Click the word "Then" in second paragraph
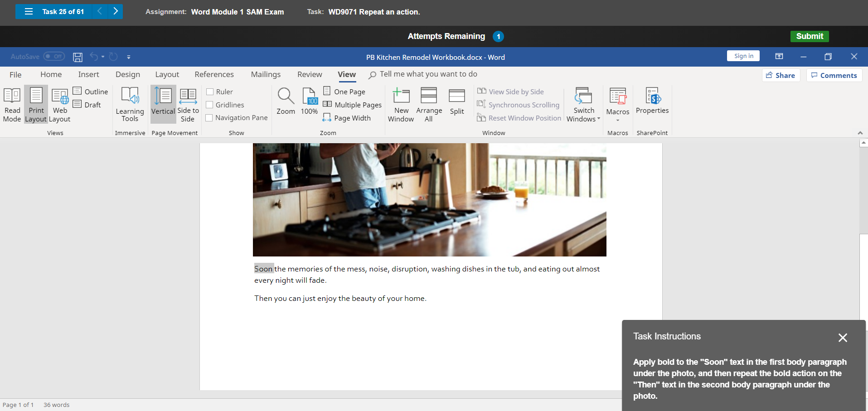This screenshot has height=411, width=868. tap(263, 298)
